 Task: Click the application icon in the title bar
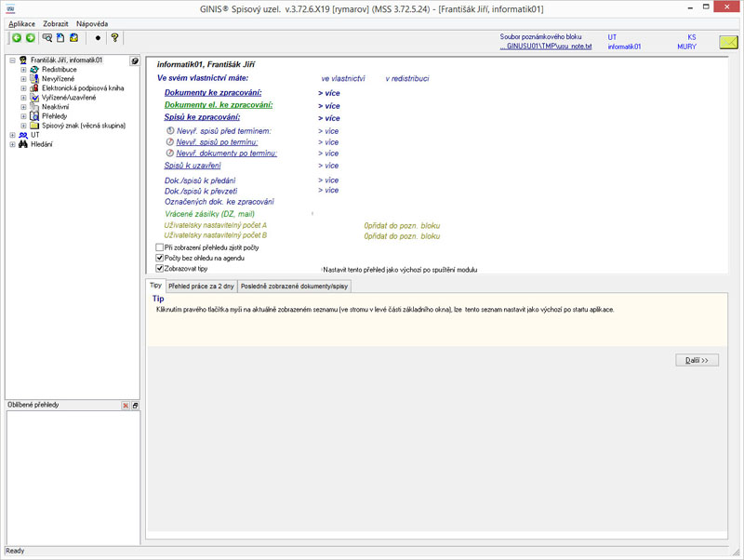(x=11, y=8)
